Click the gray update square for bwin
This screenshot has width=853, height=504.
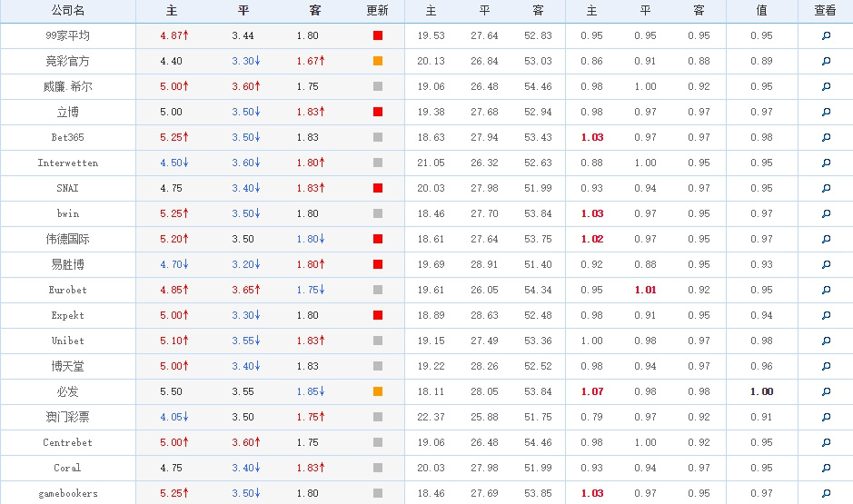(378, 213)
